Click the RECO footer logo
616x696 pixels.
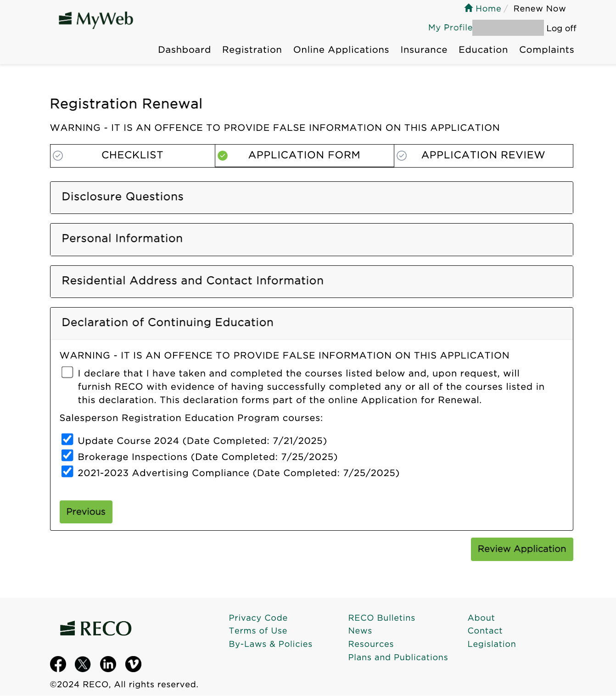[95, 628]
